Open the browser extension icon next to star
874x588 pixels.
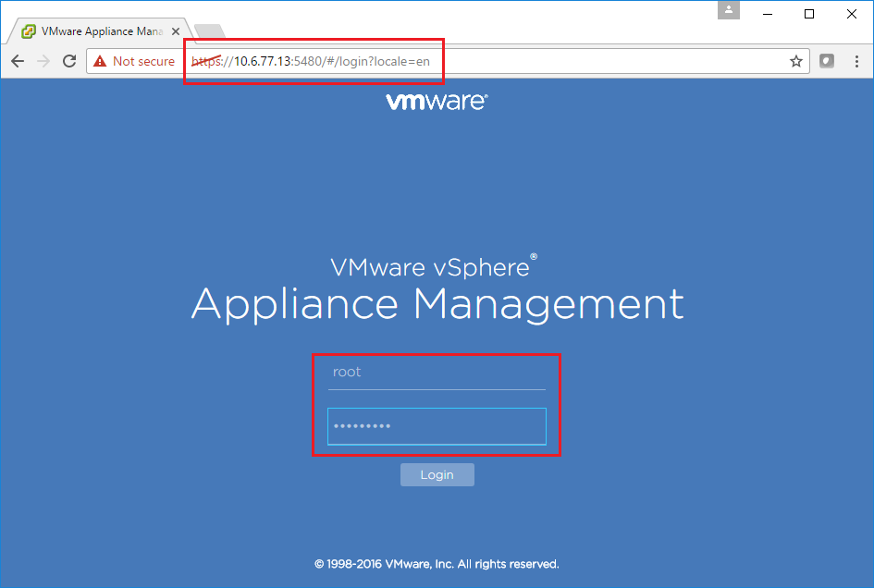[x=827, y=61]
